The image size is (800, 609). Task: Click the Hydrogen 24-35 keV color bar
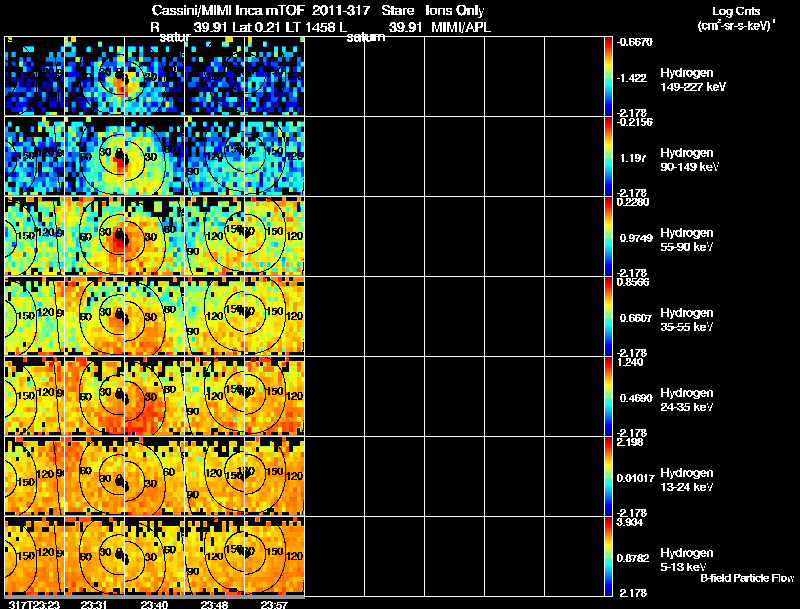point(608,396)
